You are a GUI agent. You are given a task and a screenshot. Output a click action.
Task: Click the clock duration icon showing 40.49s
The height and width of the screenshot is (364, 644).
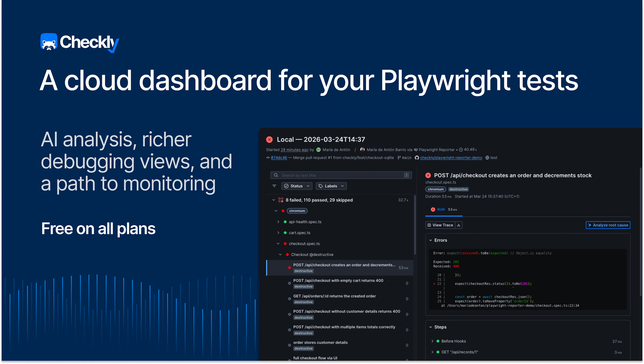pyautogui.click(x=461, y=149)
